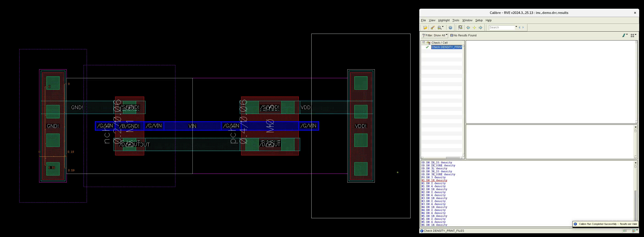Image resolution: width=644 pixels, height=237 pixels.
Task: Click the layout connection icon in status bar
Action: [x=634, y=231]
